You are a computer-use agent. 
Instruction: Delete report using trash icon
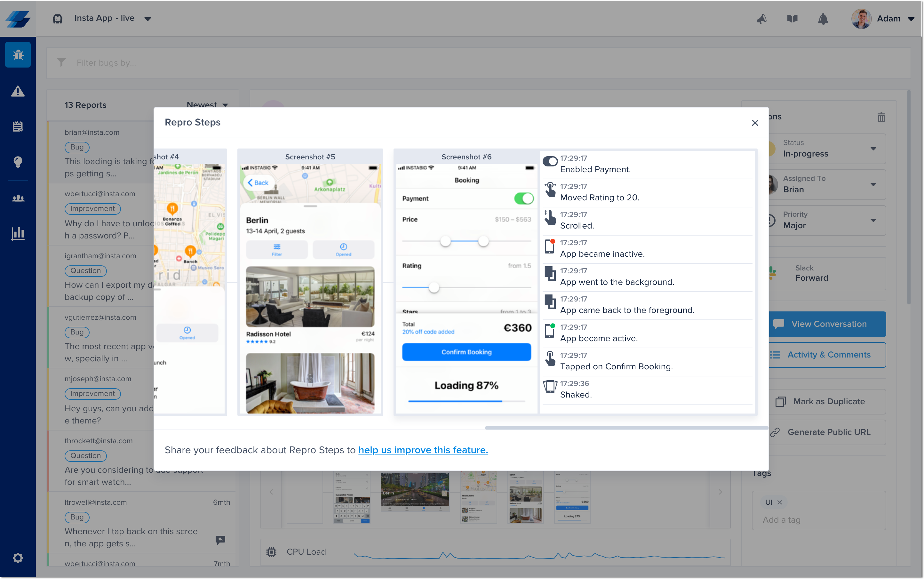pyautogui.click(x=881, y=117)
